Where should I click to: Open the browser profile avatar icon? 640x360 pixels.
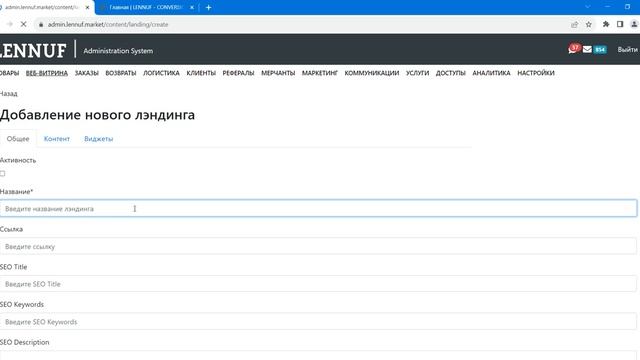[x=634, y=24]
